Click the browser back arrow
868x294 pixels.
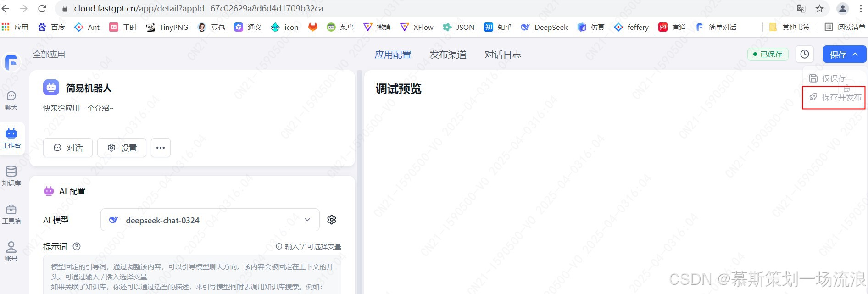pos(6,8)
